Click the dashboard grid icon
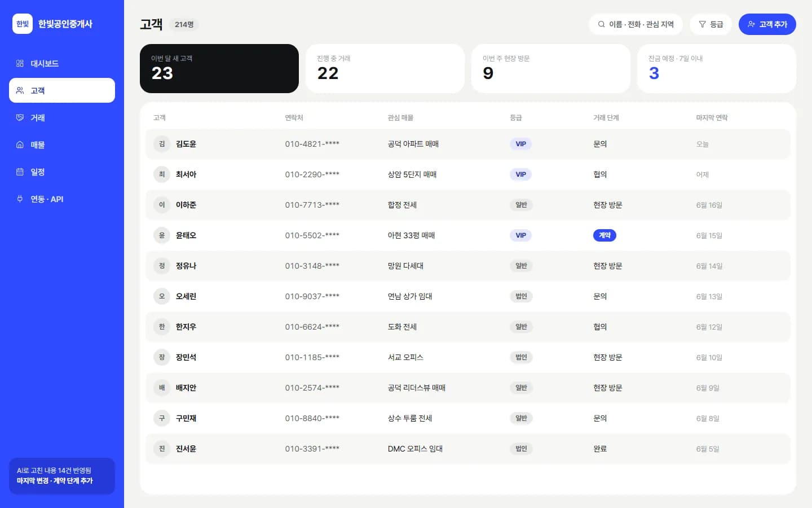The width and height of the screenshot is (812, 508). (20, 63)
